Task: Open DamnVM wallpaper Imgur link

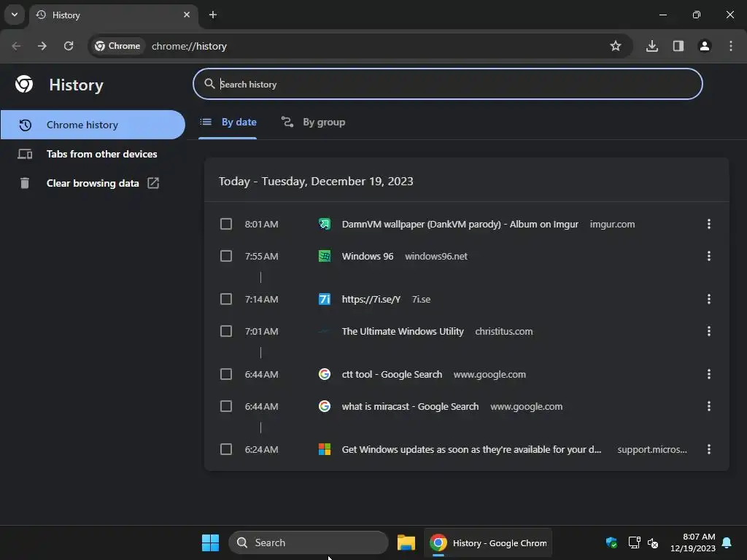Action: 460,225
